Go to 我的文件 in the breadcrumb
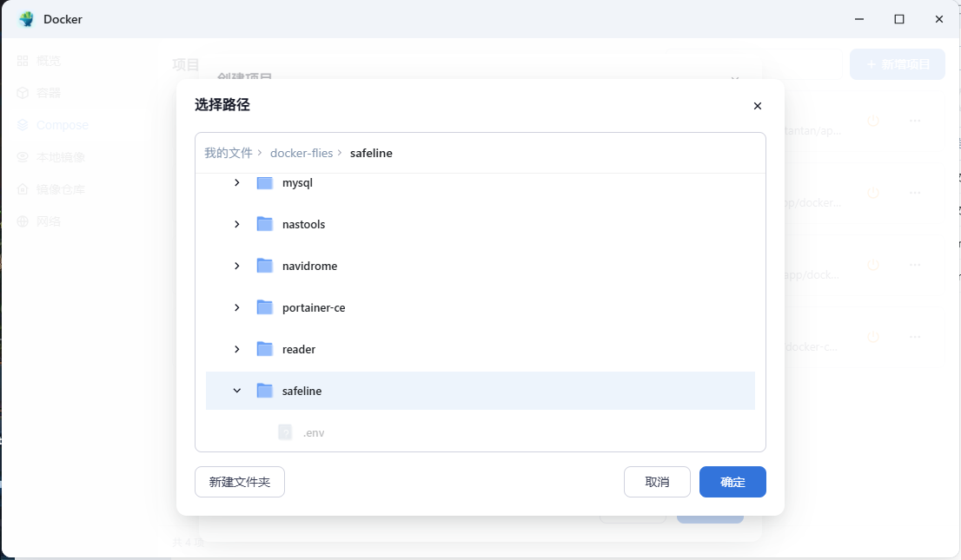Screen dimensions: 961x560 [x=229, y=153]
